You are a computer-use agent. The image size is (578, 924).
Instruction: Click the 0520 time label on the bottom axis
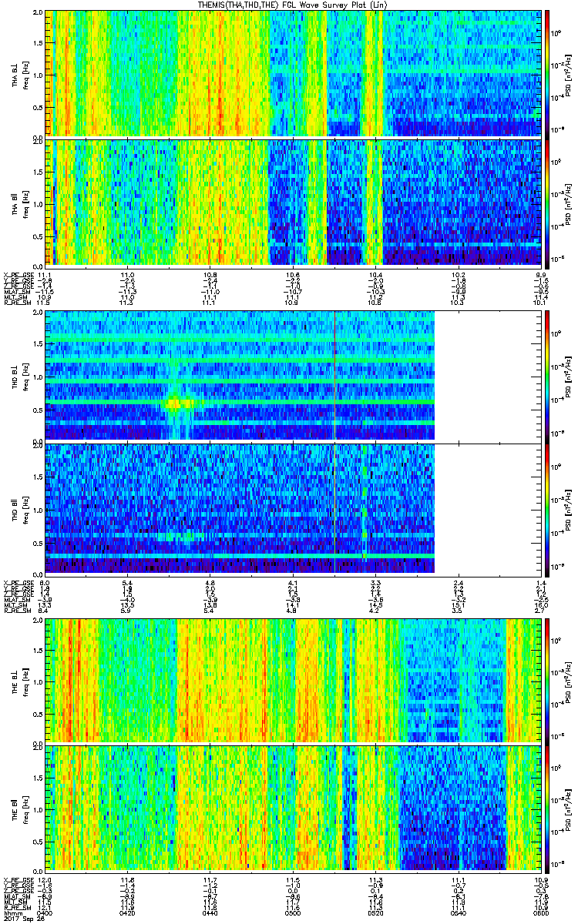(x=375, y=912)
